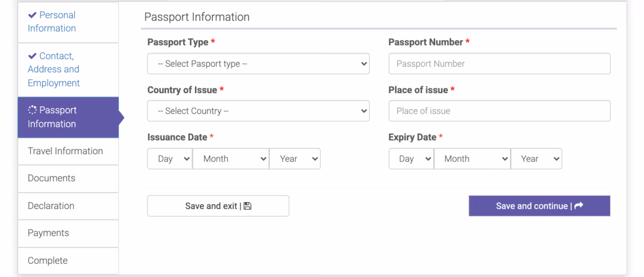Select Expiry Date month dropdown
This screenshot has width=644, height=277.
click(x=472, y=159)
